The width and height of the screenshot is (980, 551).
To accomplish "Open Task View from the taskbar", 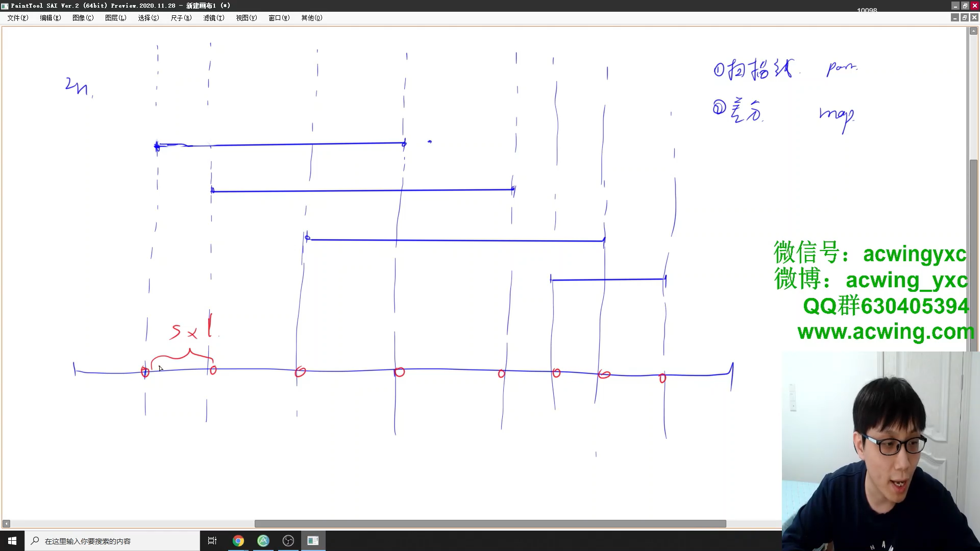I will [x=212, y=541].
